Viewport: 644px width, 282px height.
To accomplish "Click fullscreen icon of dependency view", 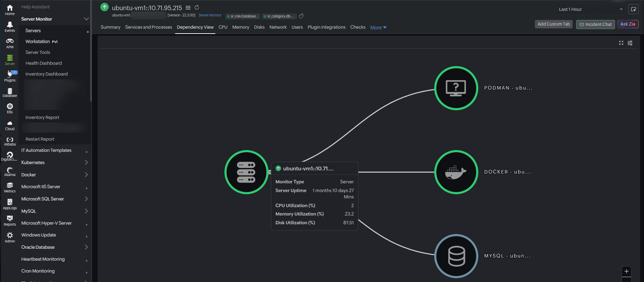I will (x=621, y=43).
